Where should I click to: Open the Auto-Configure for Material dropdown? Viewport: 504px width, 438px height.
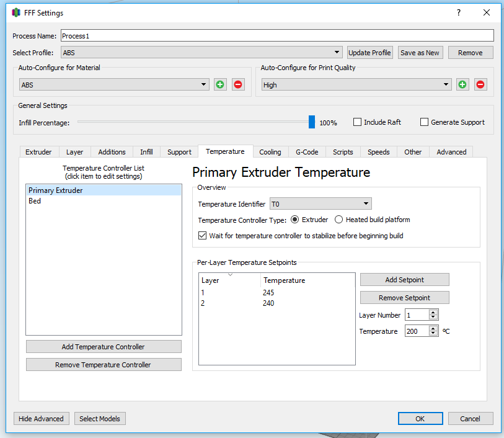coord(114,84)
